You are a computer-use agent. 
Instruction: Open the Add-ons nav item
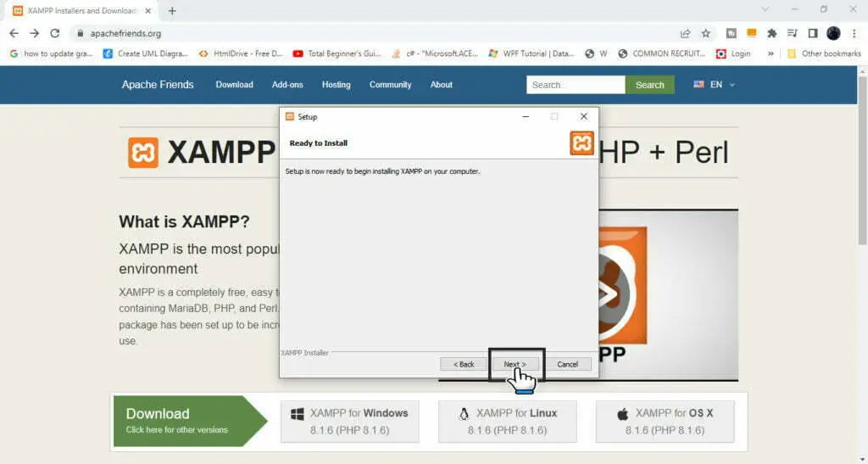(287, 85)
